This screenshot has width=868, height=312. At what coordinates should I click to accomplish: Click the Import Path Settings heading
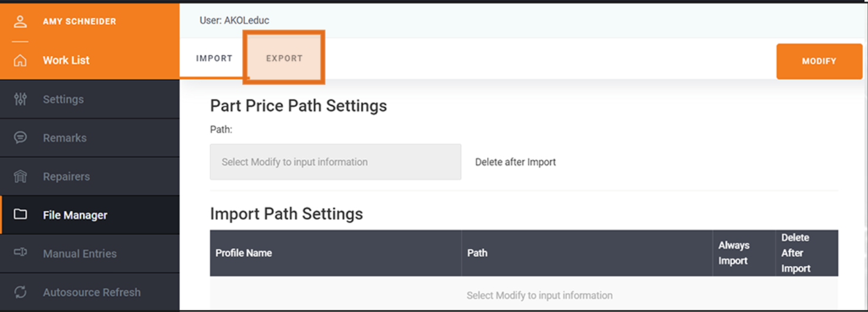[x=286, y=214]
